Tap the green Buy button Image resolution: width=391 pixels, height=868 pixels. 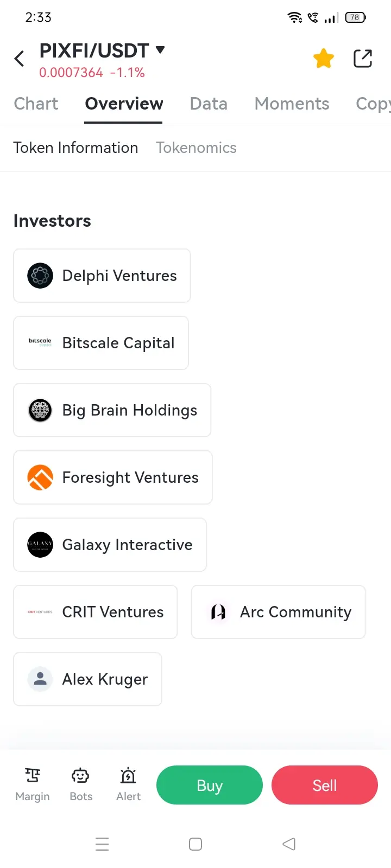210,785
